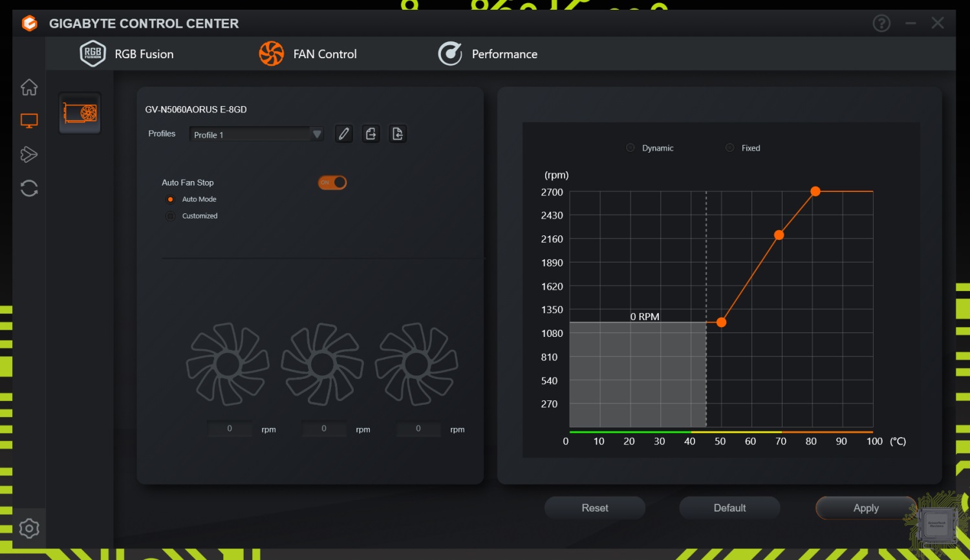Screen dimensions: 970x560
Task: Toggle the Auto Fan Stop switch
Action: 332,182
